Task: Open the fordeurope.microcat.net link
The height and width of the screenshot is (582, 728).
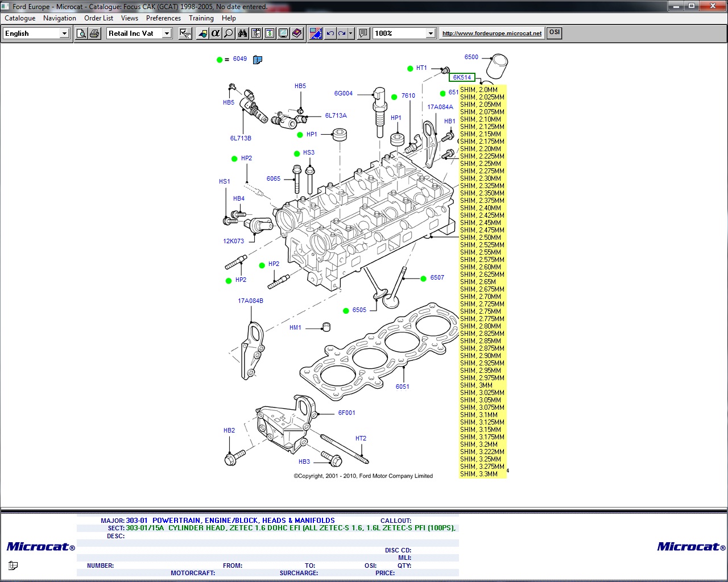Action: (492, 34)
